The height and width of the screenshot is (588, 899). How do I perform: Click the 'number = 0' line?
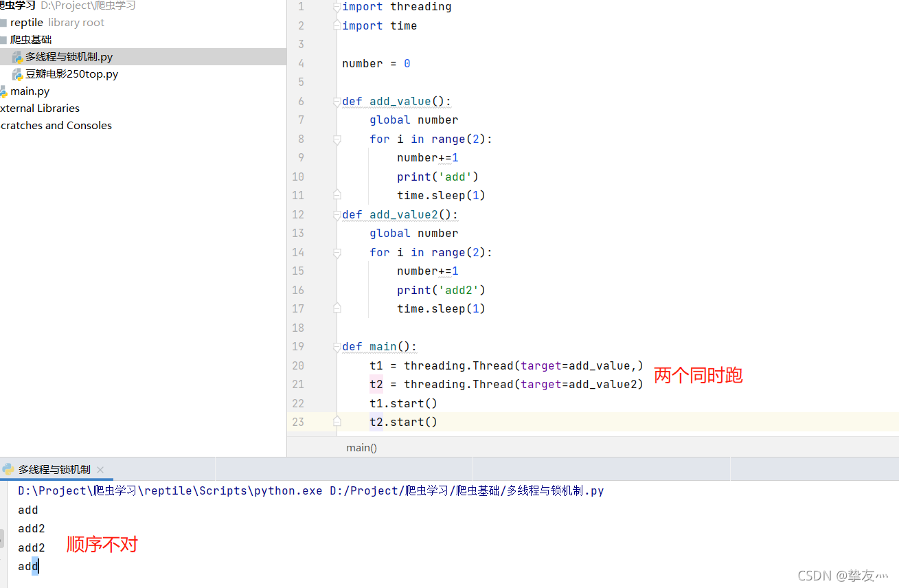(x=376, y=64)
